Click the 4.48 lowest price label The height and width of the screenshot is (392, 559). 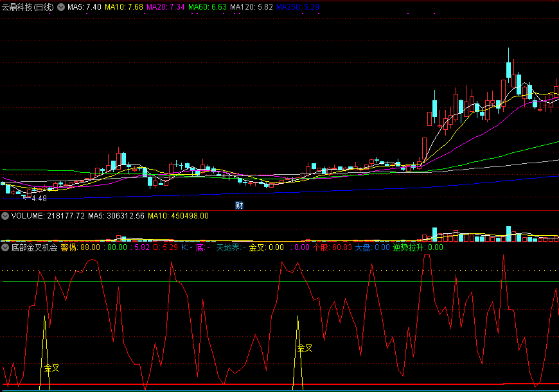pyautogui.click(x=39, y=199)
